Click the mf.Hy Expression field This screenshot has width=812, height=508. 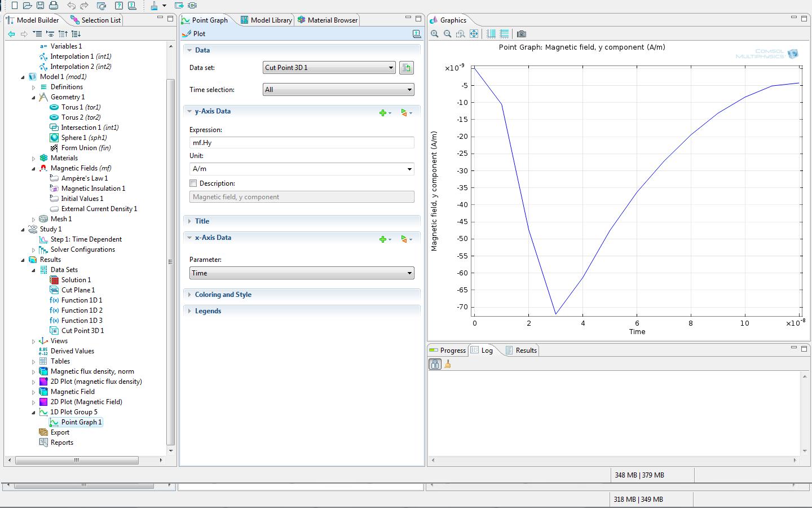(x=302, y=143)
